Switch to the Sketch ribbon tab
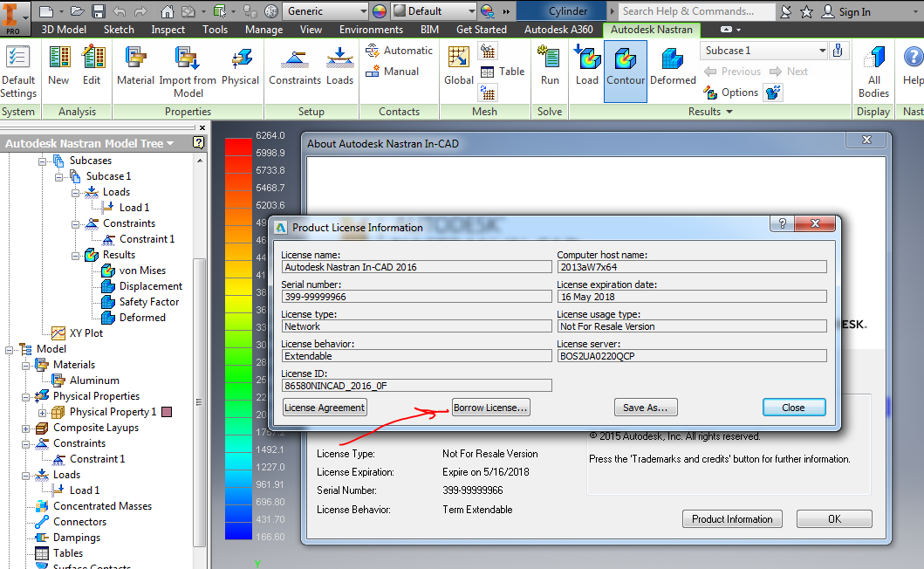924x569 pixels. tap(118, 29)
